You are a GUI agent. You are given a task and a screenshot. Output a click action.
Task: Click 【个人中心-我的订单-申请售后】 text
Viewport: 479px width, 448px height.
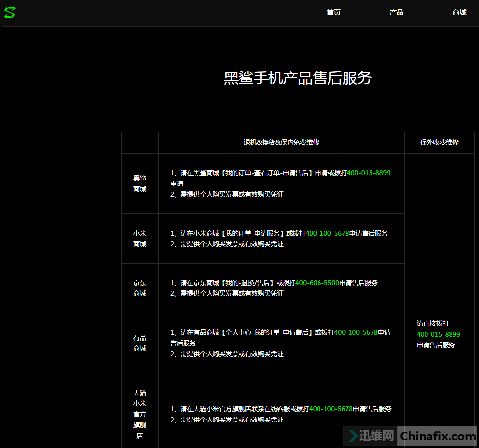pyautogui.click(x=267, y=332)
